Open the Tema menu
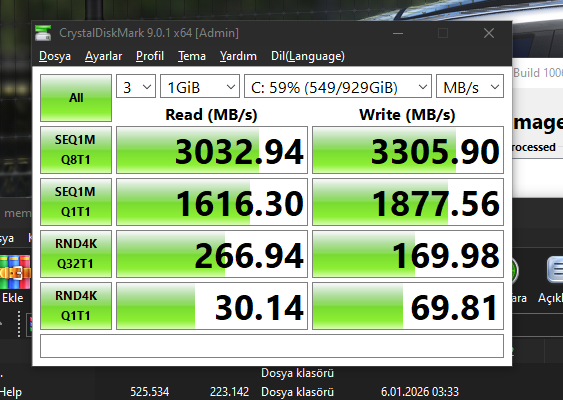 pyautogui.click(x=192, y=56)
